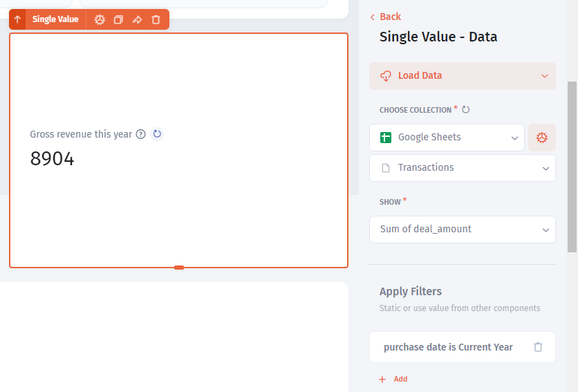Select the Single Value label tab
Viewport: 578px width, 392px height.
point(55,19)
